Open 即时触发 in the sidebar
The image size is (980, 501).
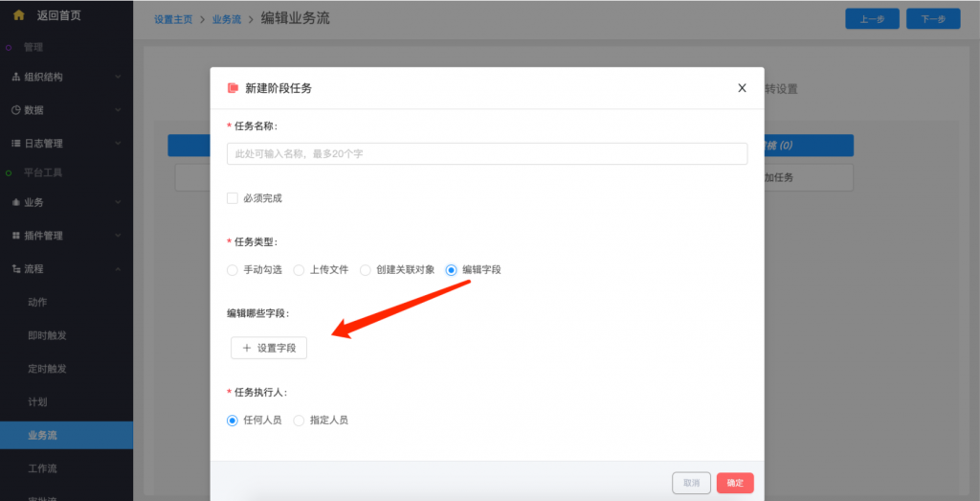[47, 335]
